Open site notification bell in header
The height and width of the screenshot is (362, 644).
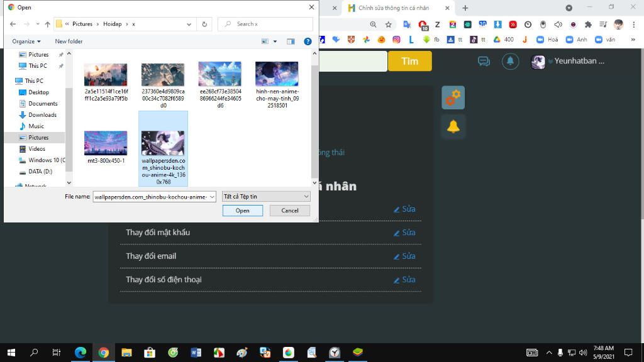510,61
